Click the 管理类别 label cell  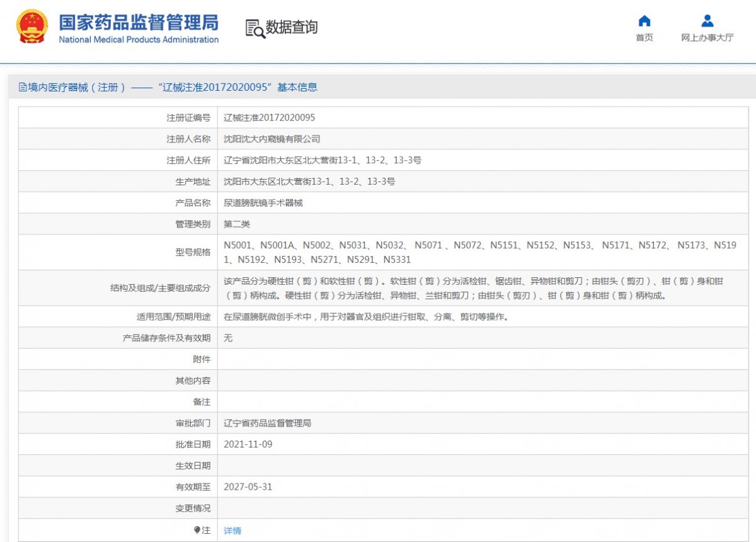coord(118,224)
